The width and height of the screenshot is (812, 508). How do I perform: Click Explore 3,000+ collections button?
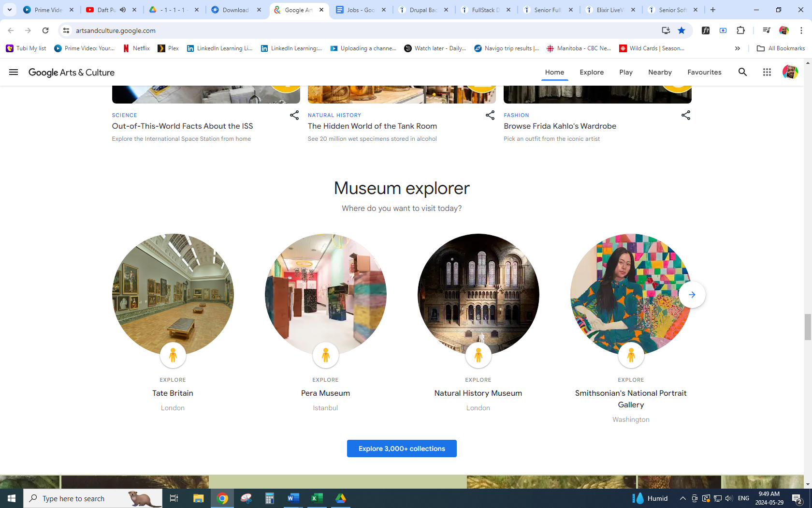[x=402, y=448]
